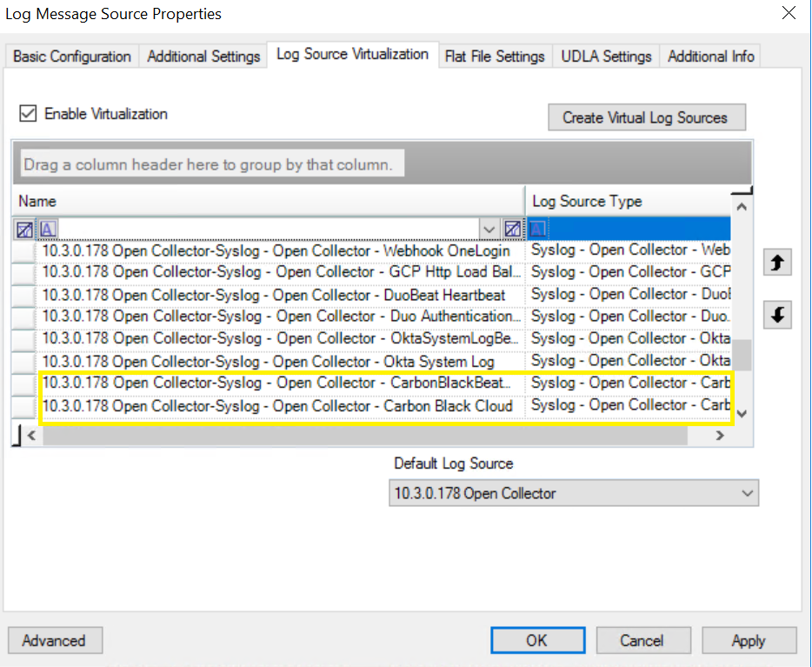Screen dimensions: 812x667
Task: Click Create Virtual Log Sources button
Action: click(x=646, y=117)
